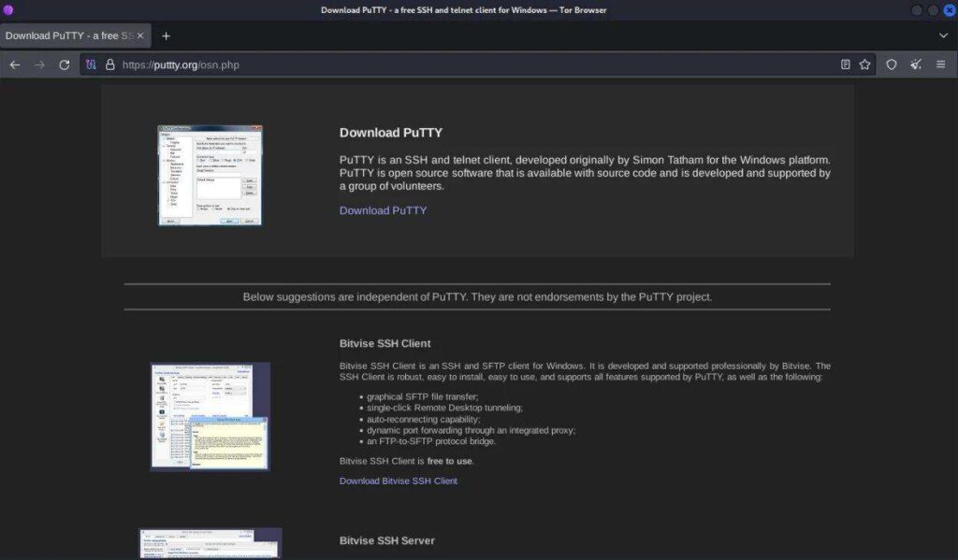Image resolution: width=958 pixels, height=560 pixels.
Task: Open the Tor circuit display onion icon
Action: click(90, 65)
